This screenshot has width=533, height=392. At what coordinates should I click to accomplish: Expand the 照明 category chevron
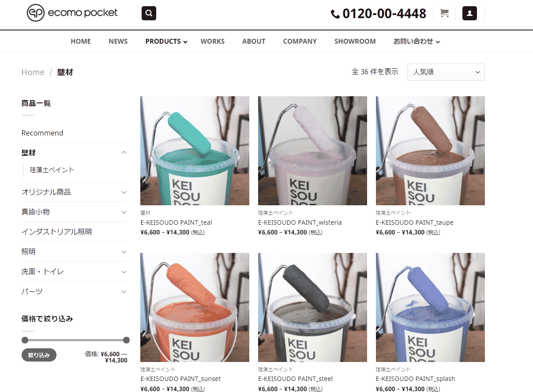[x=124, y=252]
